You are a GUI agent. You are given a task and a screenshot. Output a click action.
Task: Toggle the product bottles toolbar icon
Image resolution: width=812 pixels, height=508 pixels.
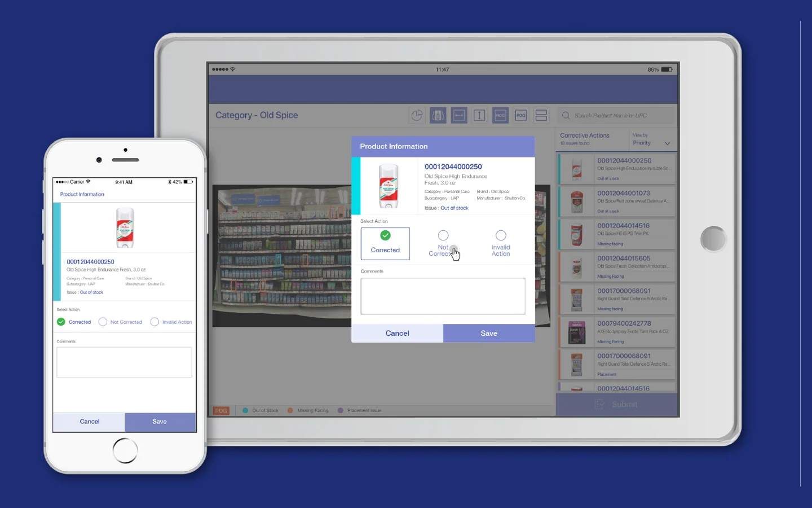click(x=438, y=116)
